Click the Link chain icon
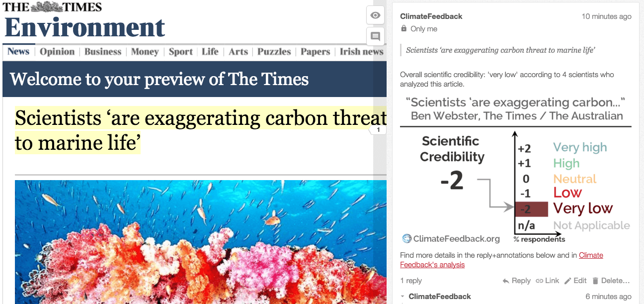The width and height of the screenshot is (644, 304). [x=539, y=281]
